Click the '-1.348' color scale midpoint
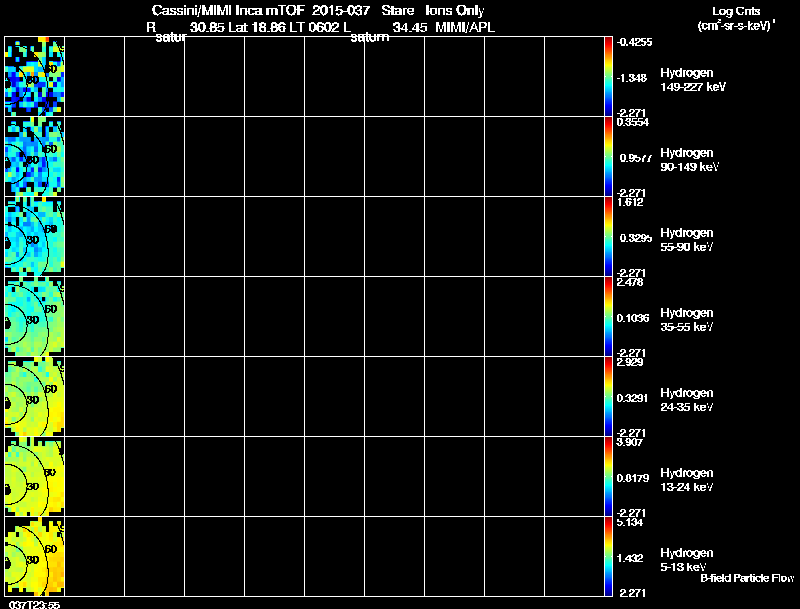The height and width of the screenshot is (609, 800). point(632,78)
